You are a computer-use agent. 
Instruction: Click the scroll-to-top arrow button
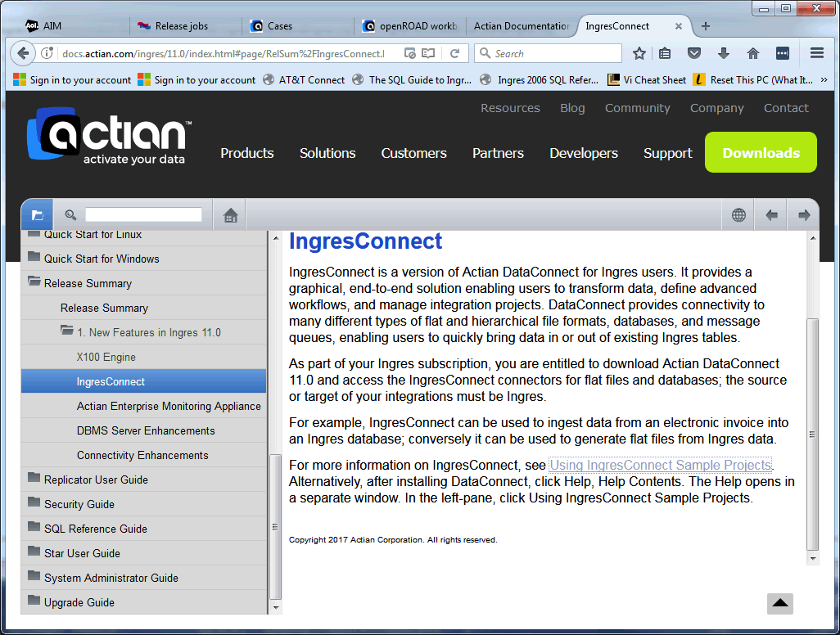click(x=780, y=603)
